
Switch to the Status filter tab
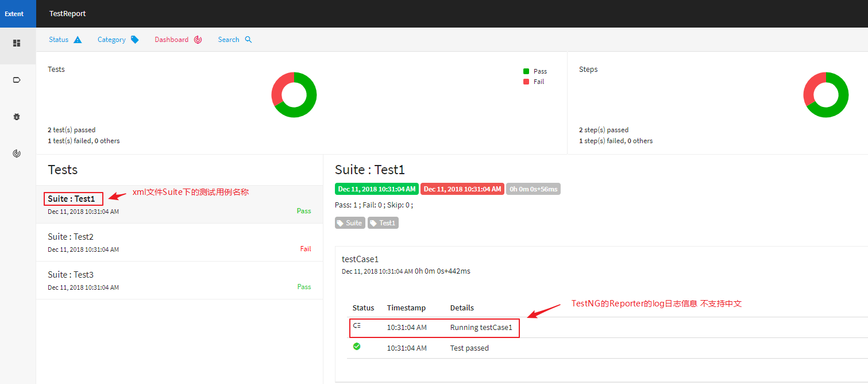59,39
